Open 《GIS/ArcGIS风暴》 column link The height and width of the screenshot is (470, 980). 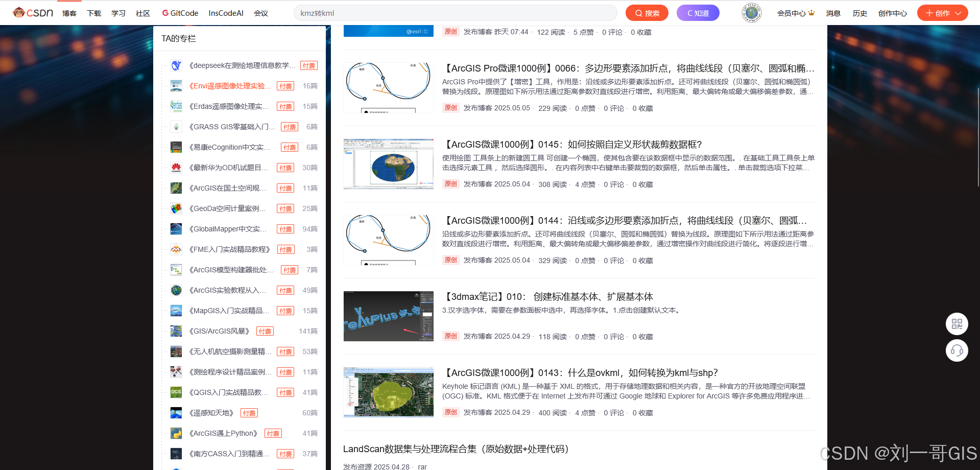220,331
